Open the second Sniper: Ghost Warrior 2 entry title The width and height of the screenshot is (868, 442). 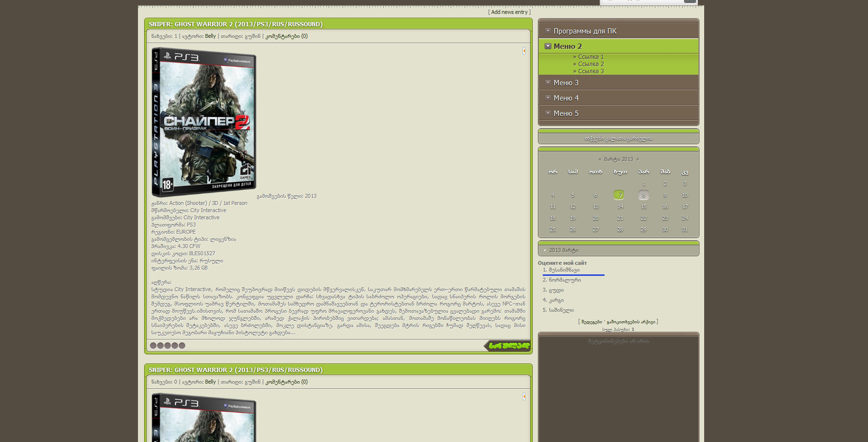tap(236, 370)
